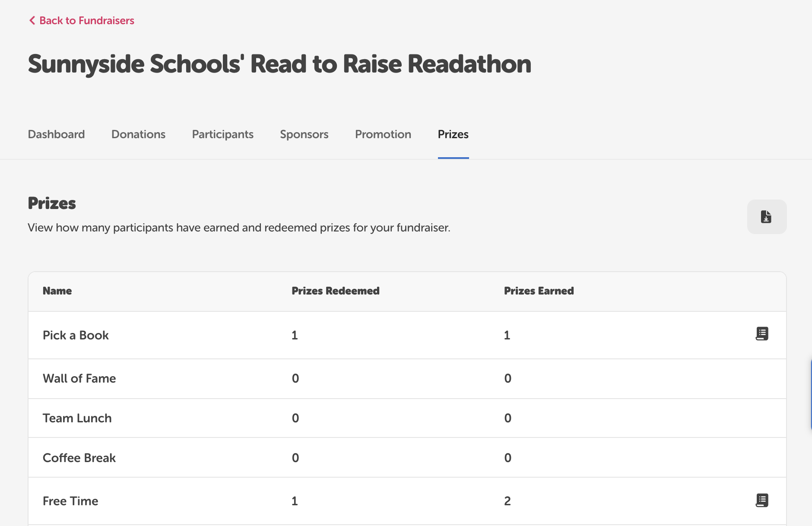Select the currently active Prizes tab
The height and width of the screenshot is (526, 812).
(x=453, y=134)
